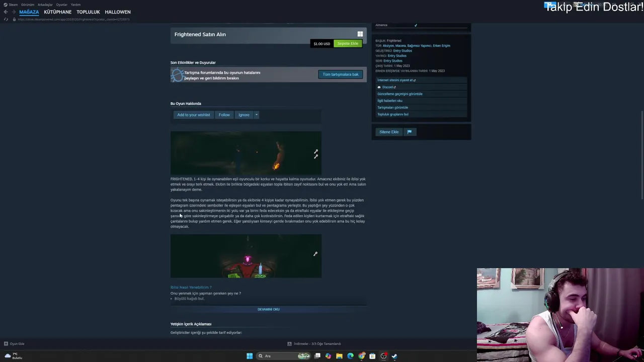Click the Windows platform icon on purchase box

coord(360,34)
